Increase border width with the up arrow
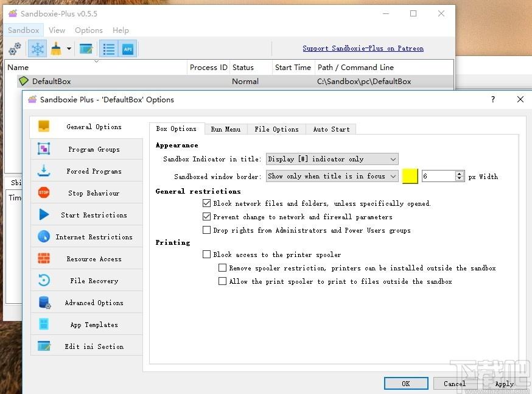Image resolution: width=532 pixels, height=394 pixels. click(460, 174)
